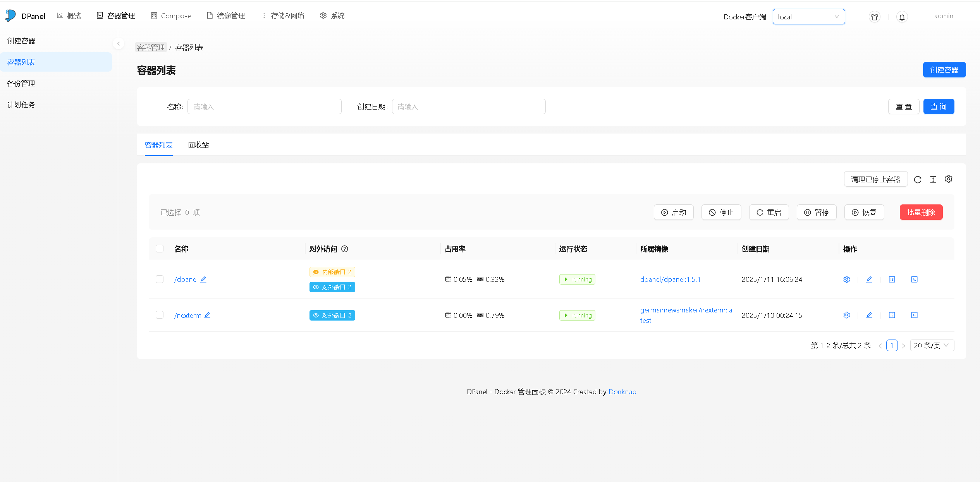
Task: Open settings of /dpanel container
Action: pos(846,279)
